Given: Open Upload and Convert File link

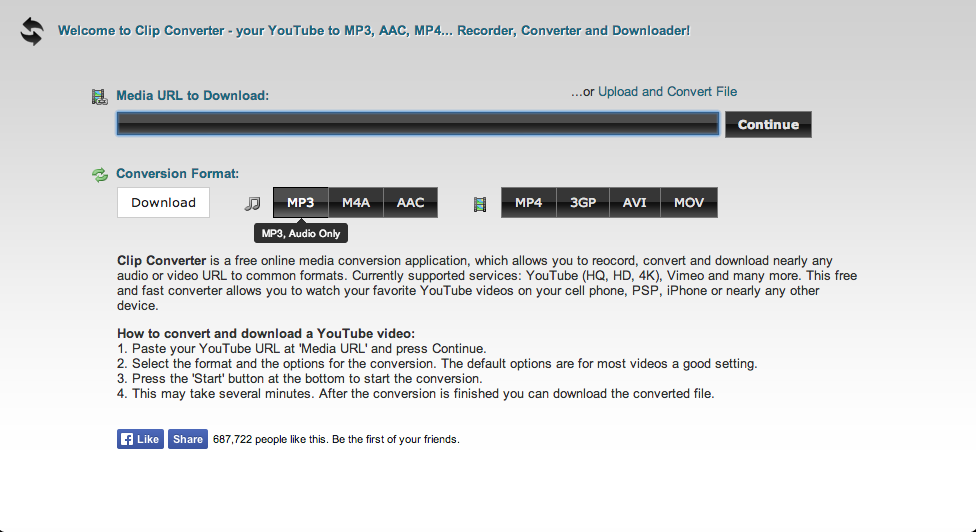Looking at the screenshot, I should click(667, 91).
